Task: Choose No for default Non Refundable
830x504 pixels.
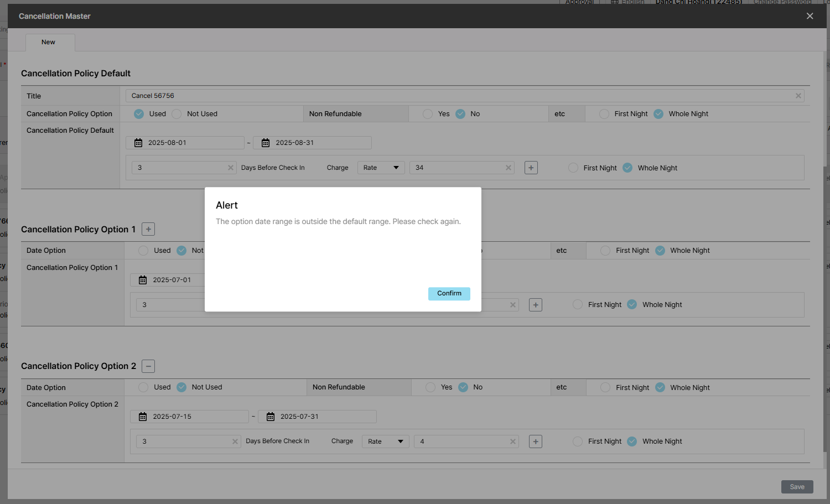Action: pos(460,114)
